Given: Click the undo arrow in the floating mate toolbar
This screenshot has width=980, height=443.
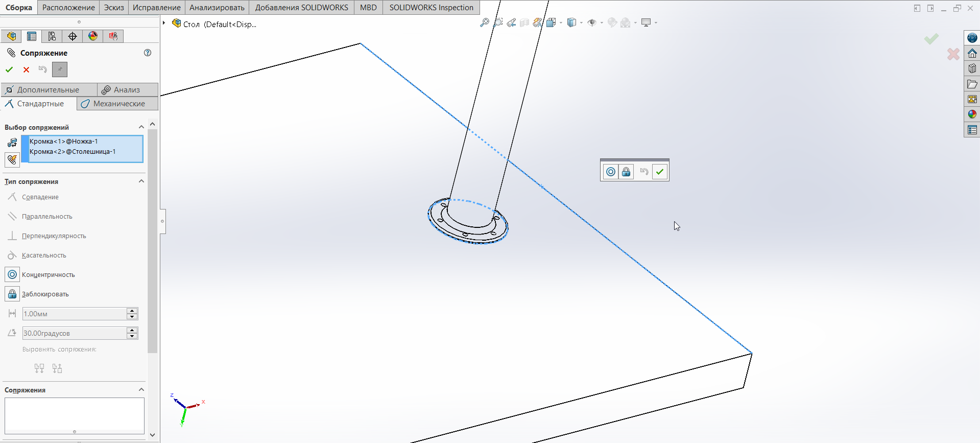Looking at the screenshot, I should tap(644, 172).
